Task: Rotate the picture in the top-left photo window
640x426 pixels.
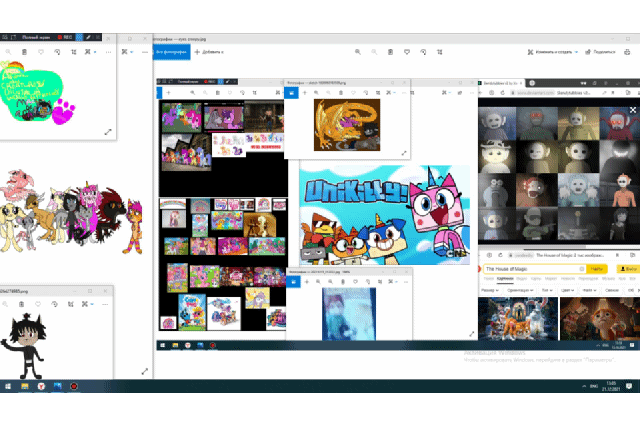Action: (x=59, y=51)
